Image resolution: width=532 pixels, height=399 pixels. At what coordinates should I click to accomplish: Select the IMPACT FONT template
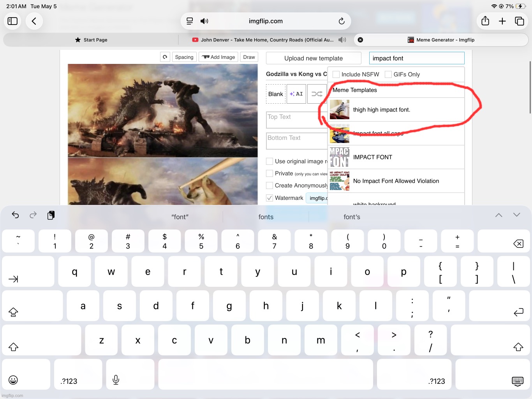pos(396,157)
